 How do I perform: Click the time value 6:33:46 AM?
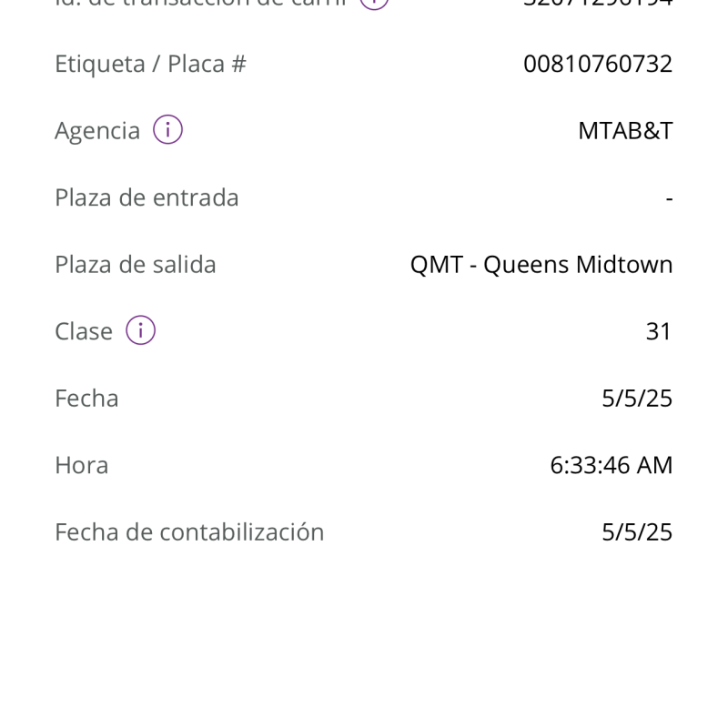coord(612,465)
